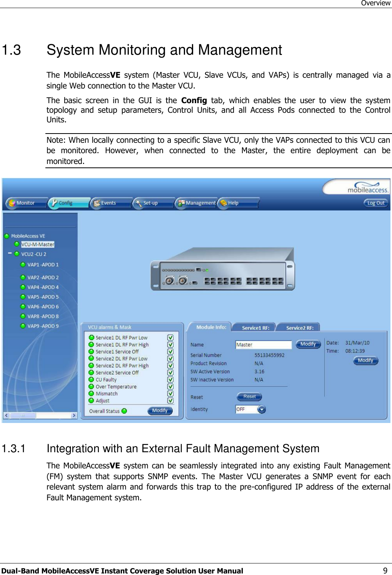
Task: Click the Identity OFF field
Action: click(x=246, y=410)
